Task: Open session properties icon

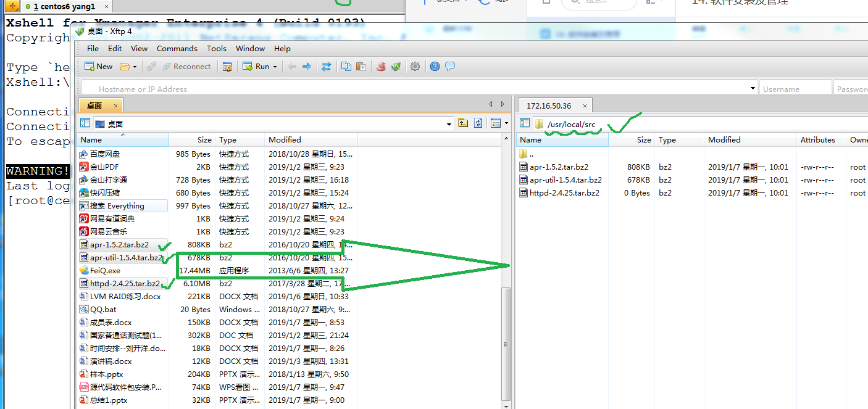Action: [227, 67]
